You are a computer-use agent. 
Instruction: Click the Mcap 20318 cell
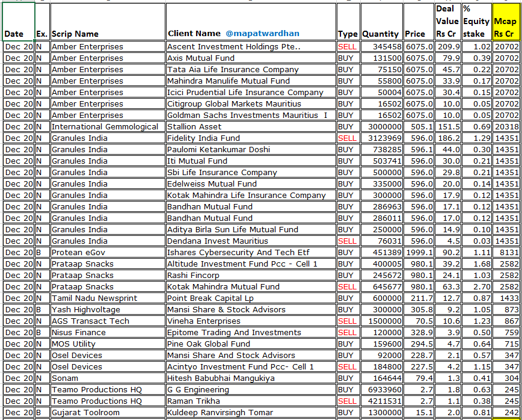pos(506,126)
